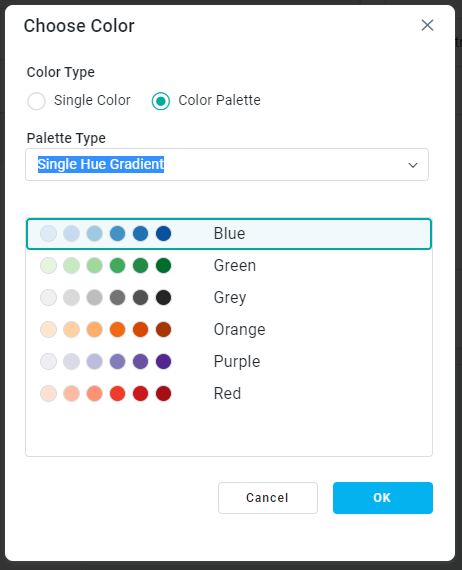Select the Color Palette radio button
This screenshot has width=462, height=570.
tap(161, 101)
